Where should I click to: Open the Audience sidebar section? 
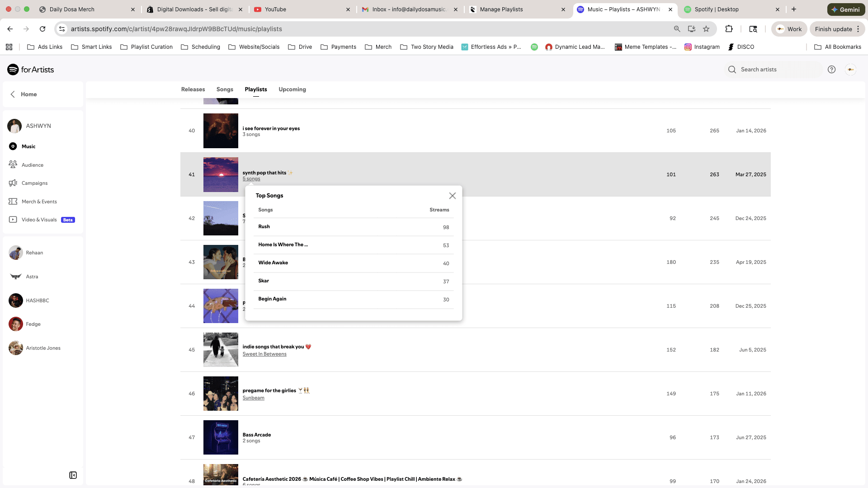(32, 165)
